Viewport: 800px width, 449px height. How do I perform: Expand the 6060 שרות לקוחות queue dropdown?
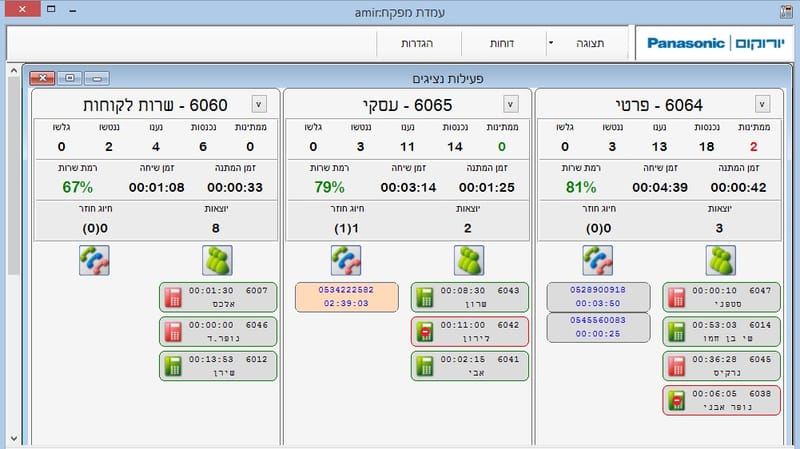point(259,105)
